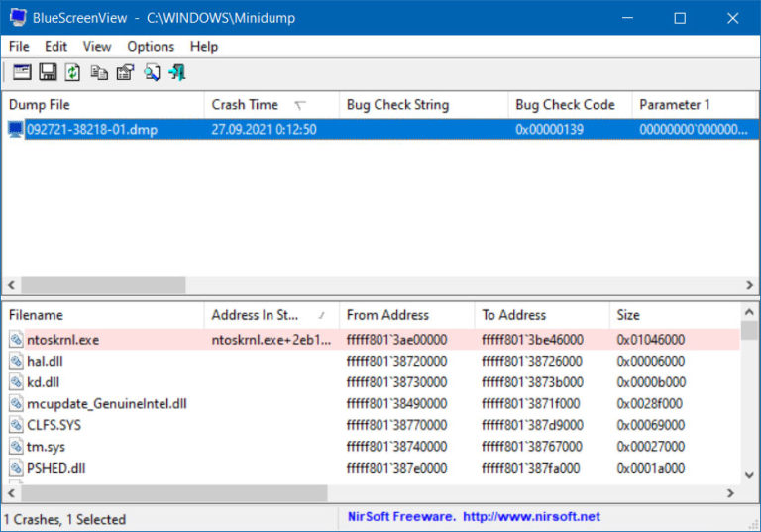The width and height of the screenshot is (761, 532).
Task: Refresh the crash dump list
Action: 73,72
